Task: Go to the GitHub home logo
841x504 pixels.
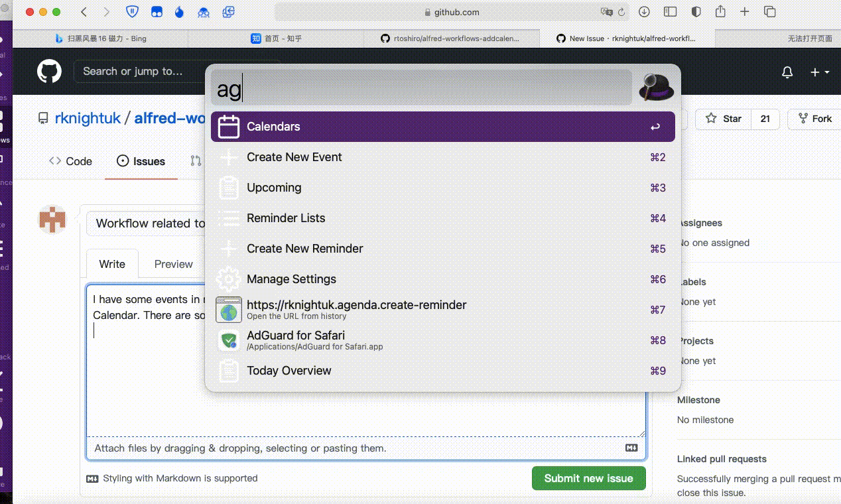Action: click(49, 72)
